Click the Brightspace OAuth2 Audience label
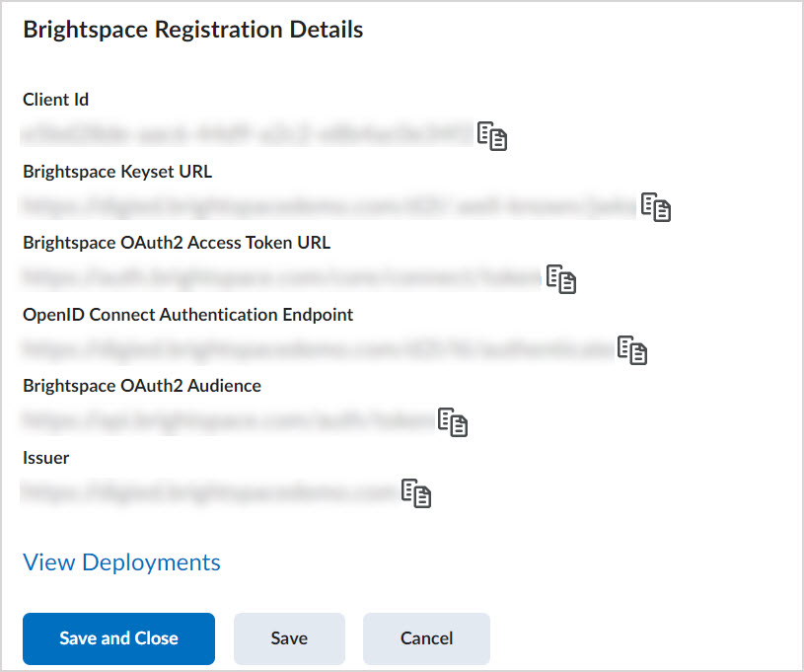This screenshot has height=672, width=804. point(141,386)
